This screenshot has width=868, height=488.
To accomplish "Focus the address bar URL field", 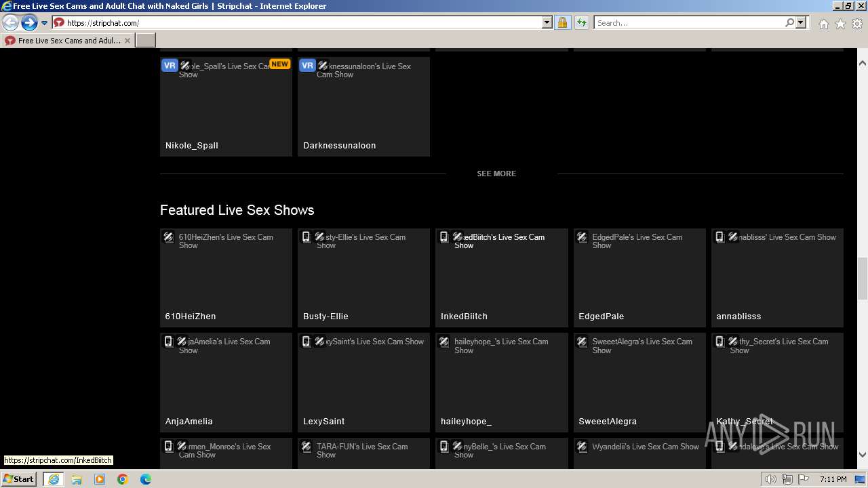I will point(303,23).
